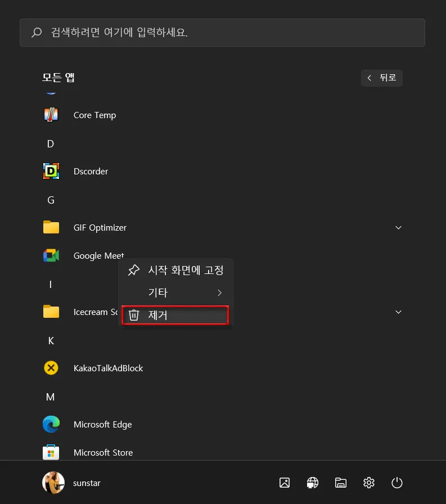Click the 모든 앱 heading

click(58, 78)
